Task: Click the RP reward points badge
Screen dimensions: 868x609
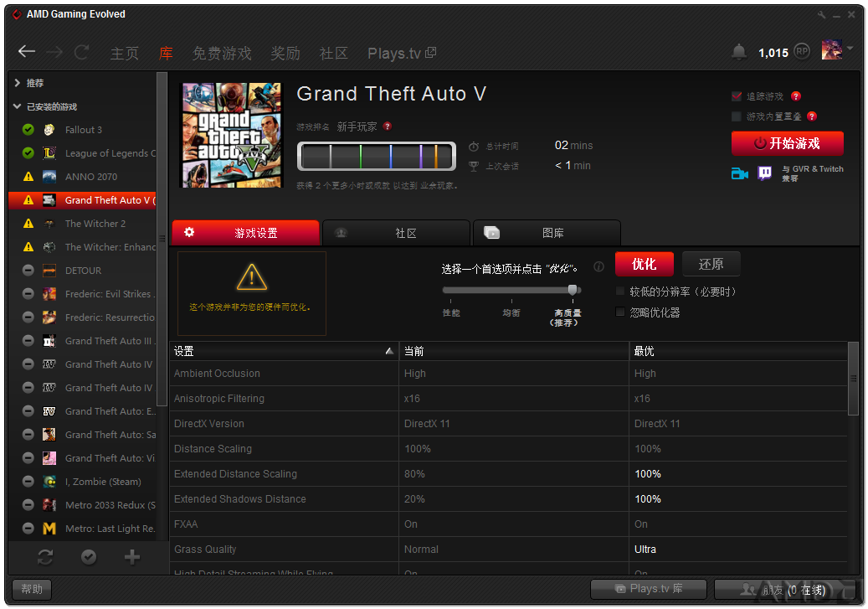Action: (x=802, y=52)
